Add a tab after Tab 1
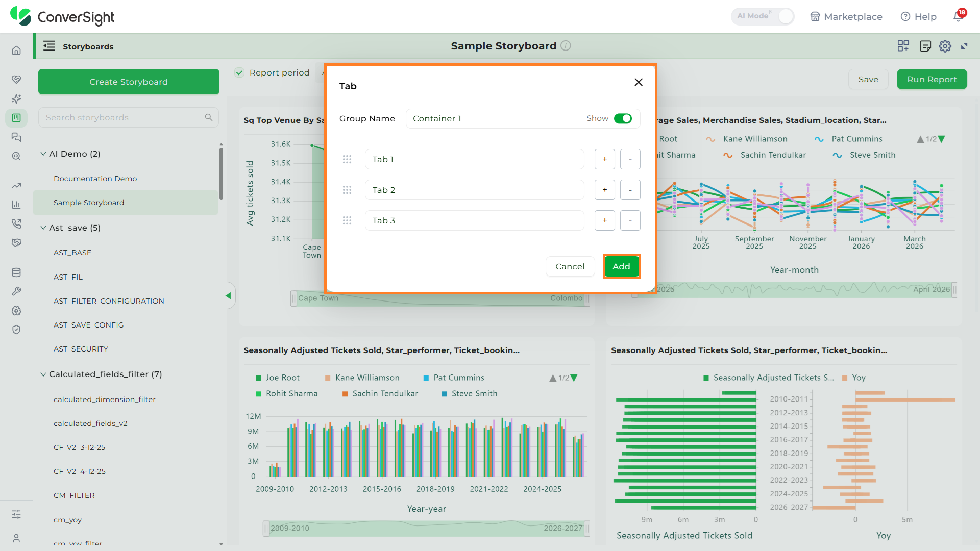Screen dimensions: 980x551 tap(605, 159)
